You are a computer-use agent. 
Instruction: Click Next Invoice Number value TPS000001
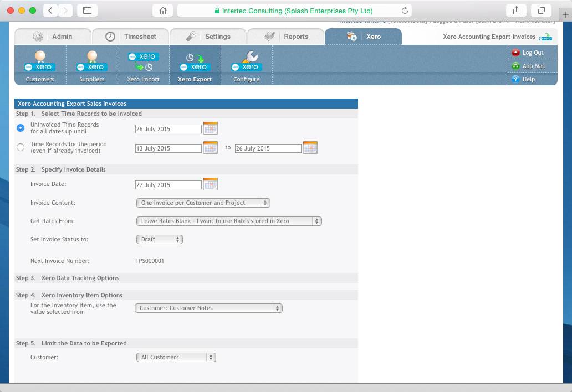pos(150,261)
